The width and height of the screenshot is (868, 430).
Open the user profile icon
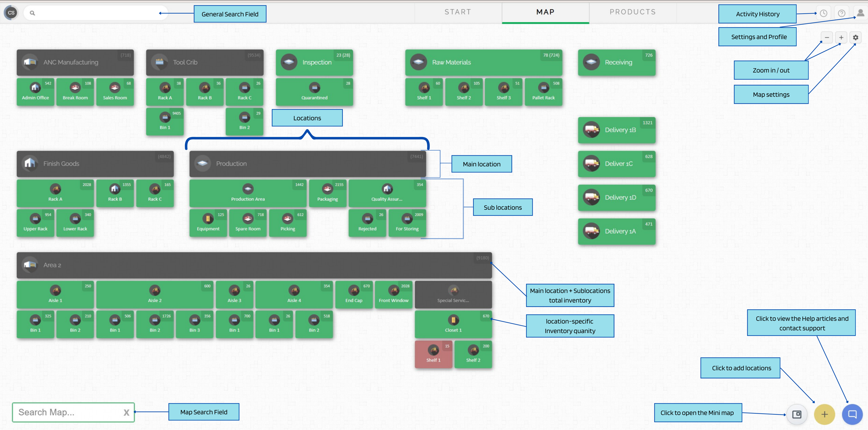861,13
